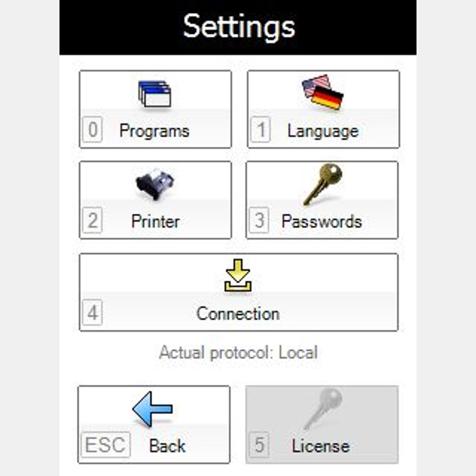
Task: Click the greyed-out License key icon
Action: coord(322,408)
